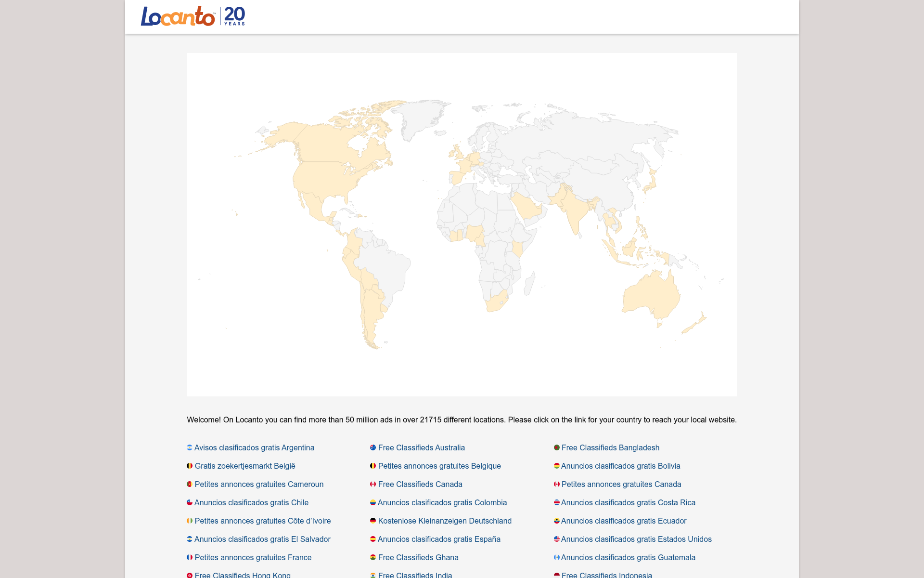Open Anuncios clasificados gratis Chile link
Image resolution: width=924 pixels, height=578 pixels.
point(251,502)
